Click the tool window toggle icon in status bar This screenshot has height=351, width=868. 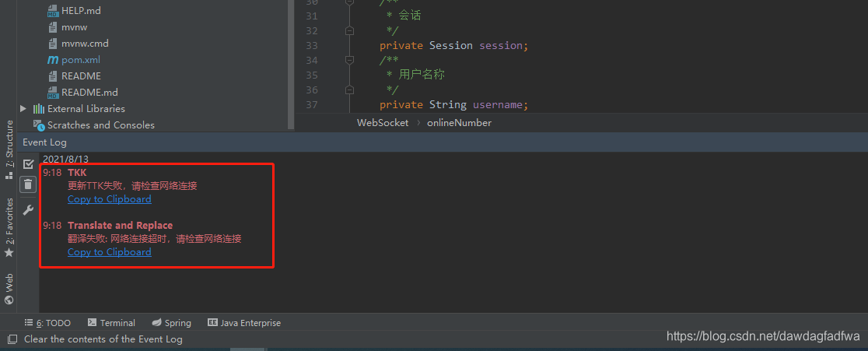click(12, 339)
